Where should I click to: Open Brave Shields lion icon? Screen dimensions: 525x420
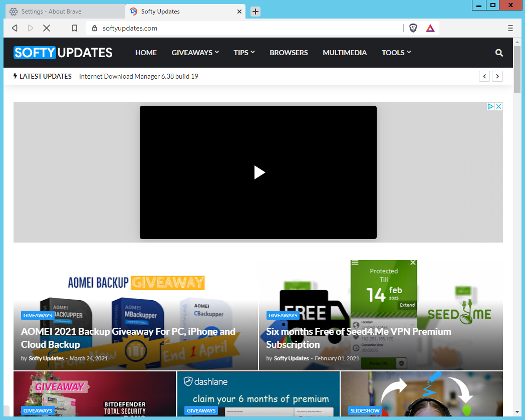[x=413, y=28]
